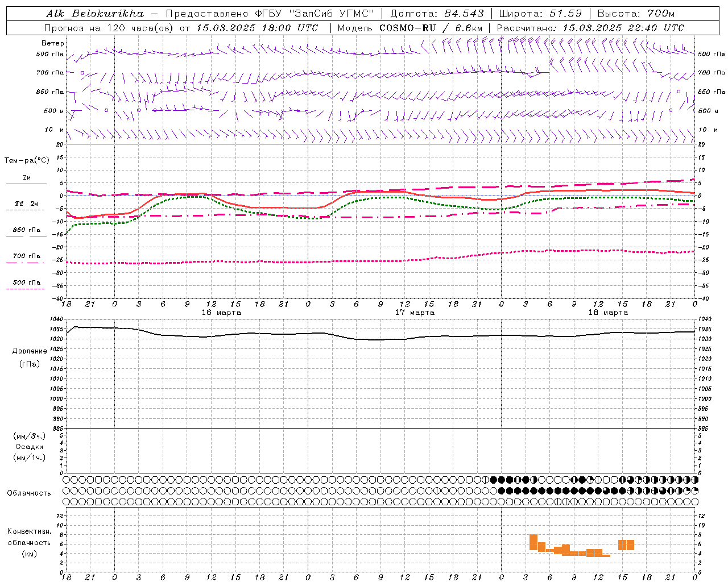Click the '(мм/1ч.)' precipitation unit label
Viewport: 728px width, 582px height.
pyautogui.click(x=30, y=458)
